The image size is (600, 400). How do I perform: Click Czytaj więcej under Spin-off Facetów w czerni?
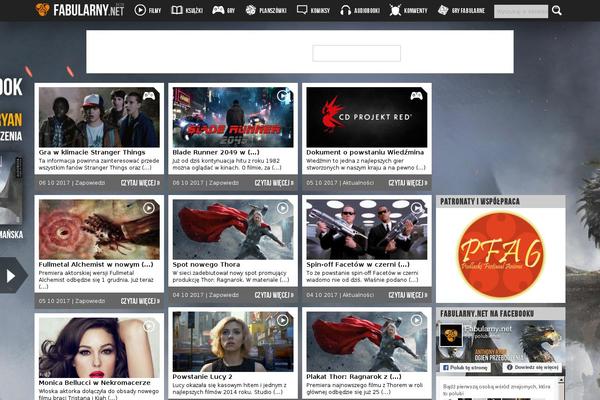[408, 295]
